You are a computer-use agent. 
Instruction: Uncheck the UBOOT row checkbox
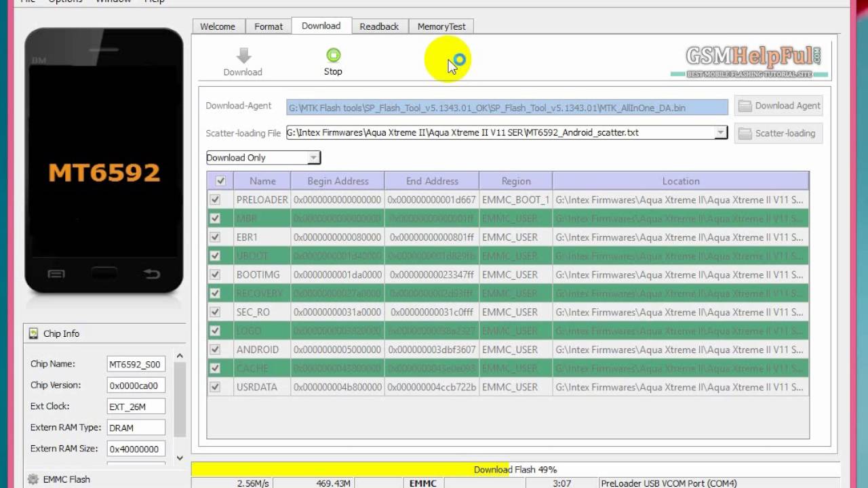pyautogui.click(x=215, y=256)
